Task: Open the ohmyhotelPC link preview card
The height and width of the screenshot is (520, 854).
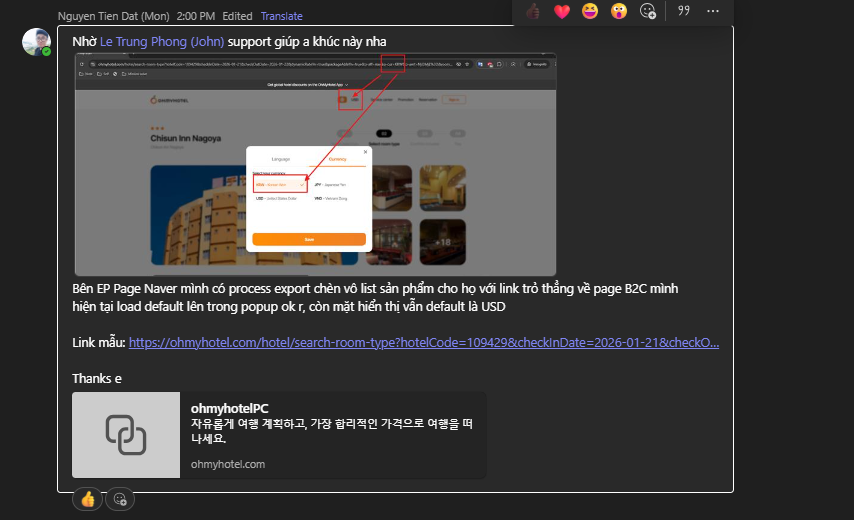Action: [x=279, y=435]
